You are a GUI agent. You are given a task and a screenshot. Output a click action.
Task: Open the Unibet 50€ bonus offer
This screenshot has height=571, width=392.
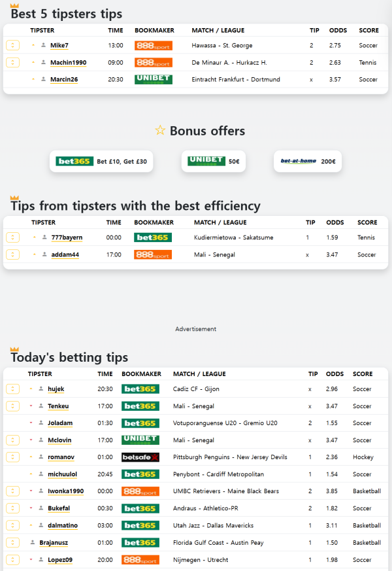click(214, 162)
